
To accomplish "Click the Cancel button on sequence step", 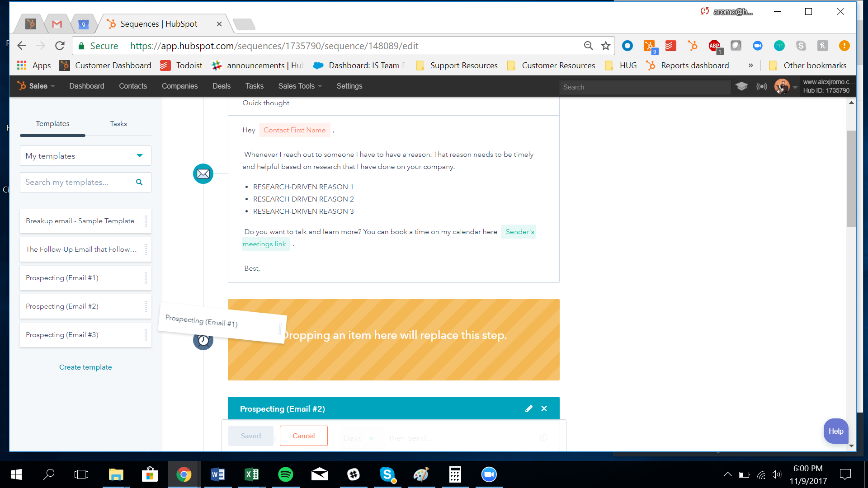I will [303, 436].
